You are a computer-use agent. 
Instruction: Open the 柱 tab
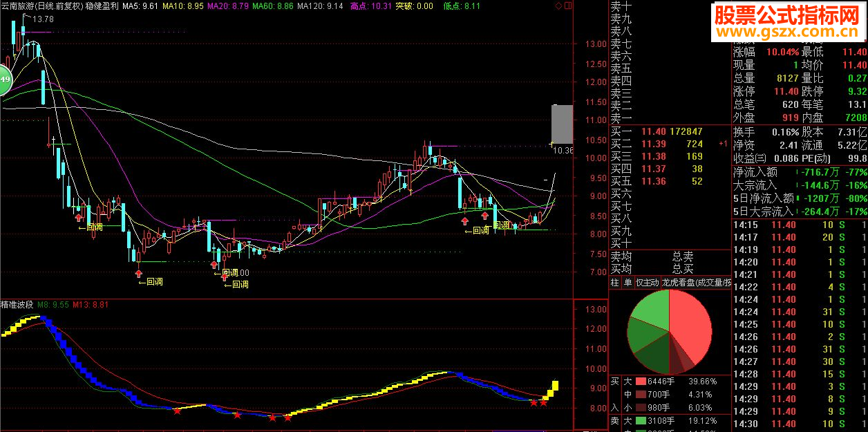615,282
